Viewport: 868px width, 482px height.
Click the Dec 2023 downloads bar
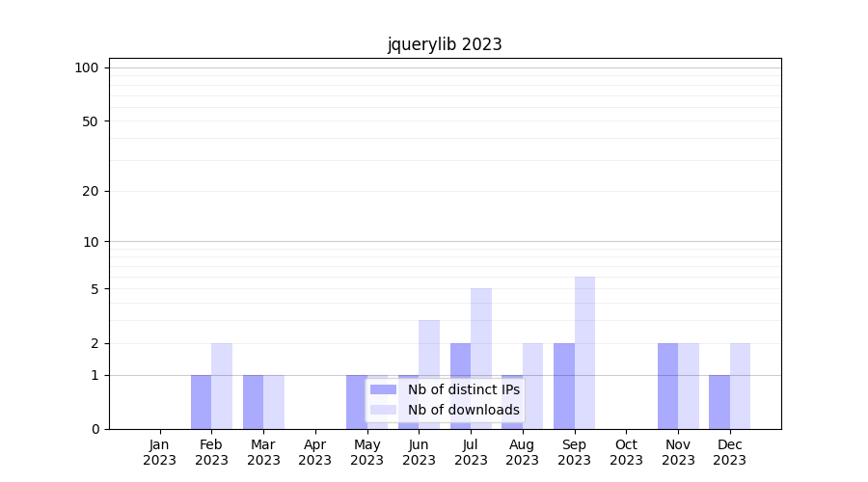click(x=740, y=386)
